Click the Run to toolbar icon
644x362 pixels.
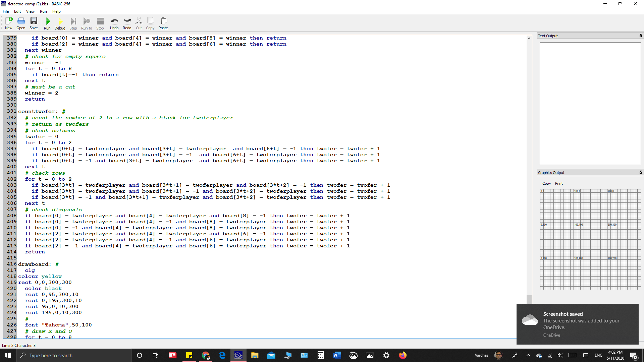pos(87,23)
